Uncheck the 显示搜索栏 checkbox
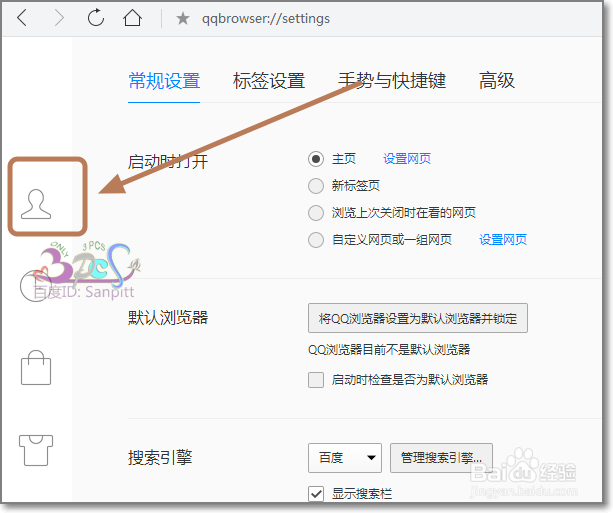This screenshot has width=613, height=513. pyautogui.click(x=316, y=494)
